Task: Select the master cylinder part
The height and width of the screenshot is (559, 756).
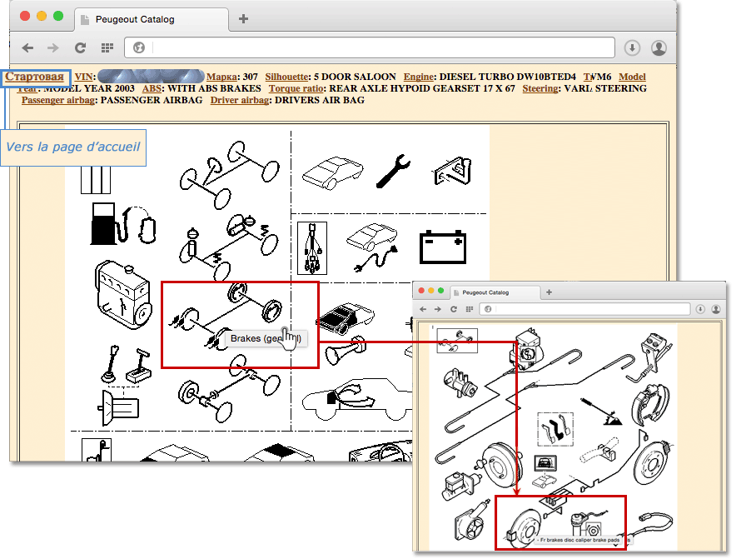Action: tap(460, 485)
